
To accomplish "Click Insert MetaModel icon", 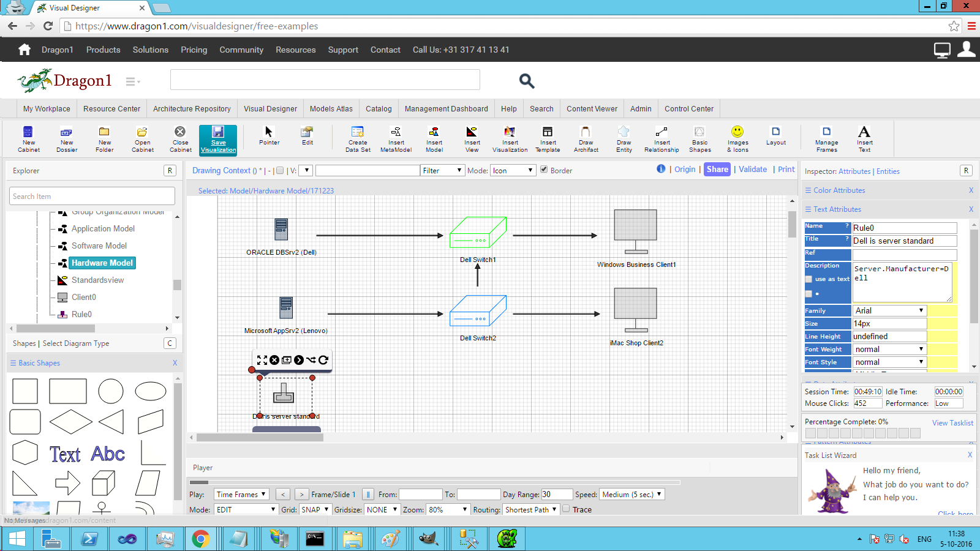I will [x=396, y=138].
